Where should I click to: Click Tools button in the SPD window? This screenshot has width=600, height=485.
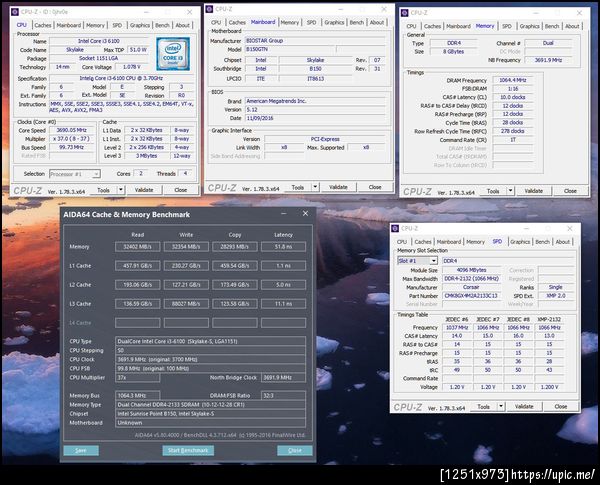[484, 407]
